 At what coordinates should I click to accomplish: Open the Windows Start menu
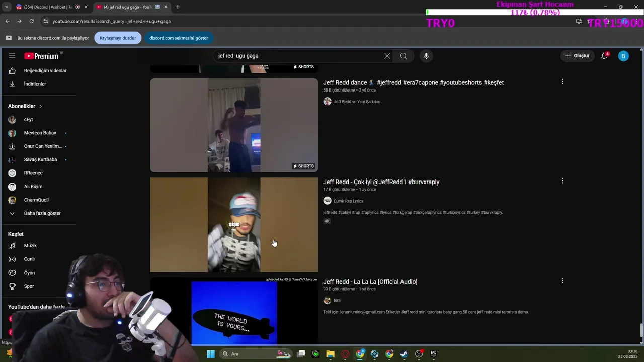coord(210,354)
